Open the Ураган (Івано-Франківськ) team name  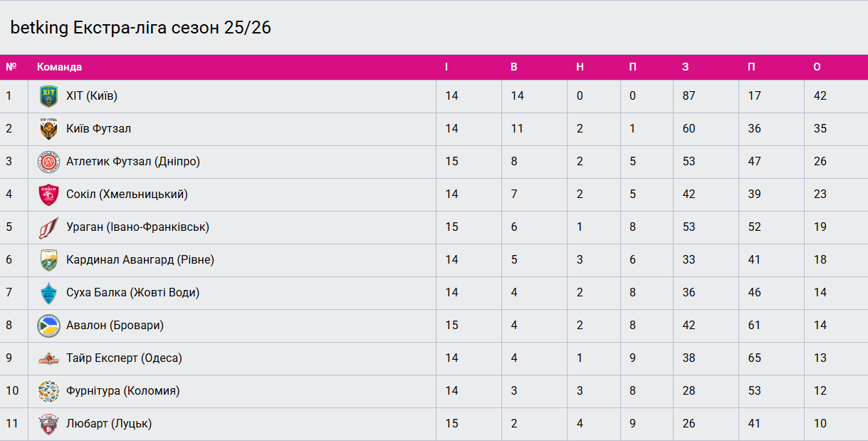[x=137, y=227]
